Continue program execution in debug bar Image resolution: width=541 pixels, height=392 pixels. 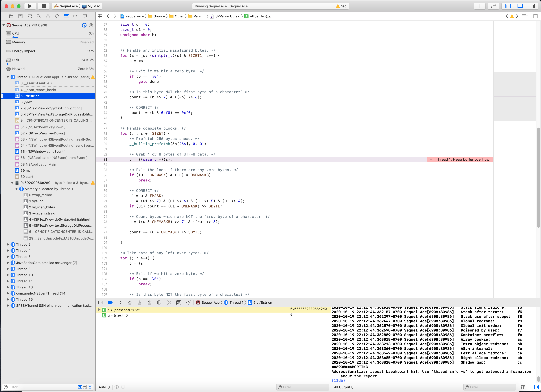click(x=120, y=302)
